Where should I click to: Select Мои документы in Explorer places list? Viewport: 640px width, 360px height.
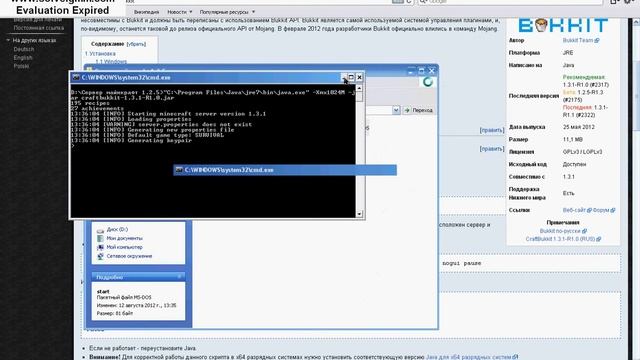[124, 238]
